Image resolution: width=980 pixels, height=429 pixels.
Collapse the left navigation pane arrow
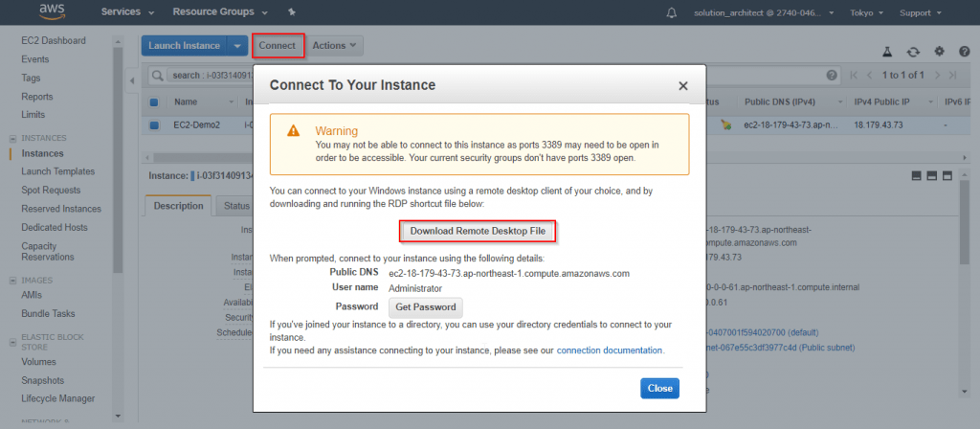point(132,80)
